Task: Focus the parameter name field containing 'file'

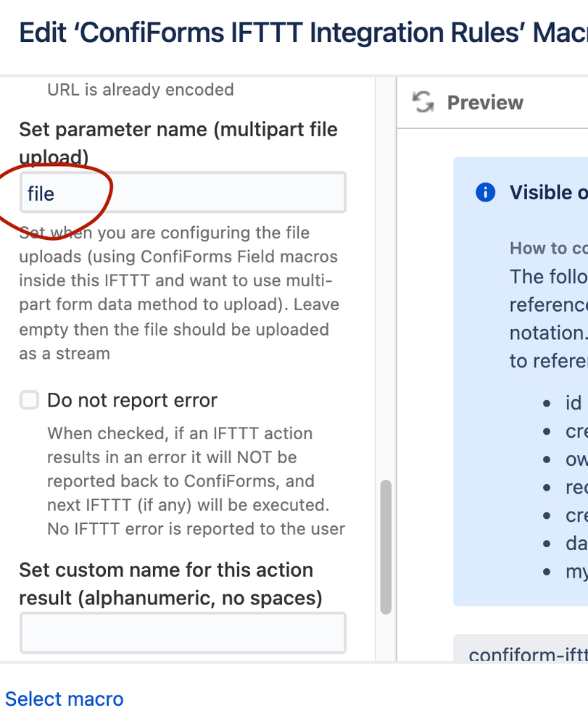Action: click(183, 193)
